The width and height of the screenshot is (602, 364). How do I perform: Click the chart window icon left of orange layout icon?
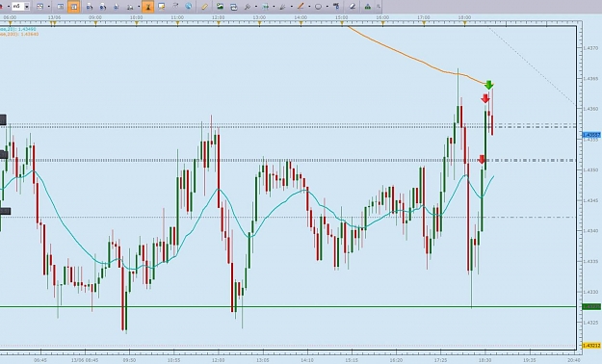click(x=61, y=7)
